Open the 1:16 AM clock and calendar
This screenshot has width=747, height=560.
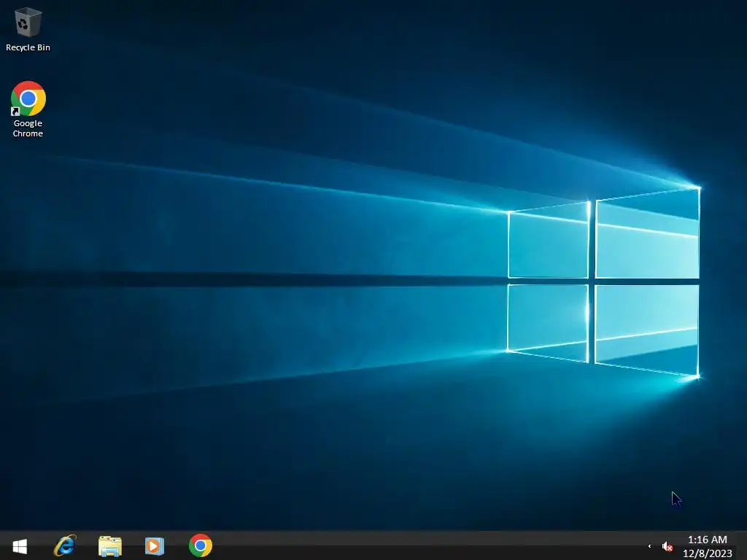click(x=708, y=546)
